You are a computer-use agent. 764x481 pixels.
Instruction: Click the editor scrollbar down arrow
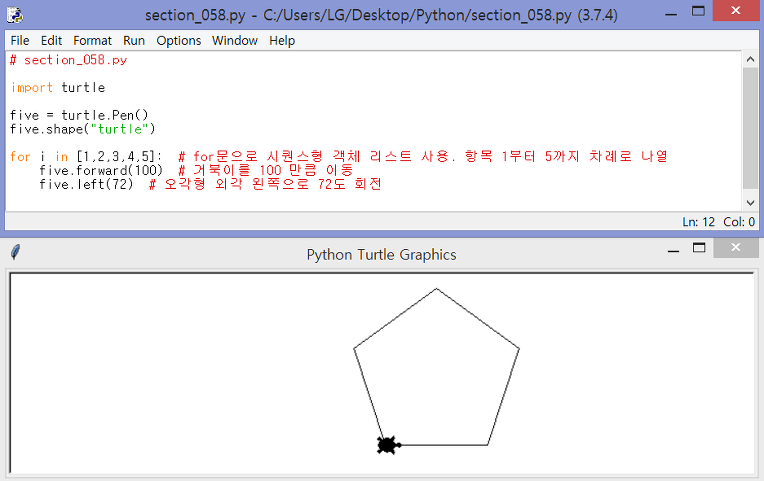pos(750,203)
